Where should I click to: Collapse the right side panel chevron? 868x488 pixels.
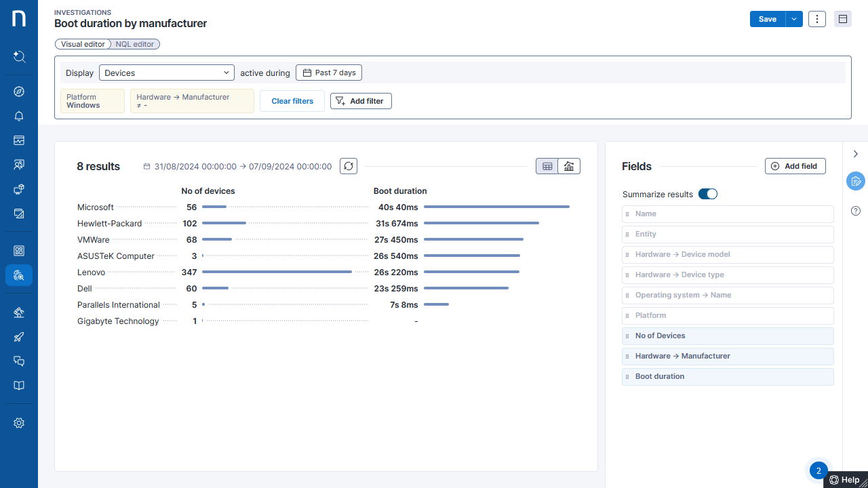point(856,154)
